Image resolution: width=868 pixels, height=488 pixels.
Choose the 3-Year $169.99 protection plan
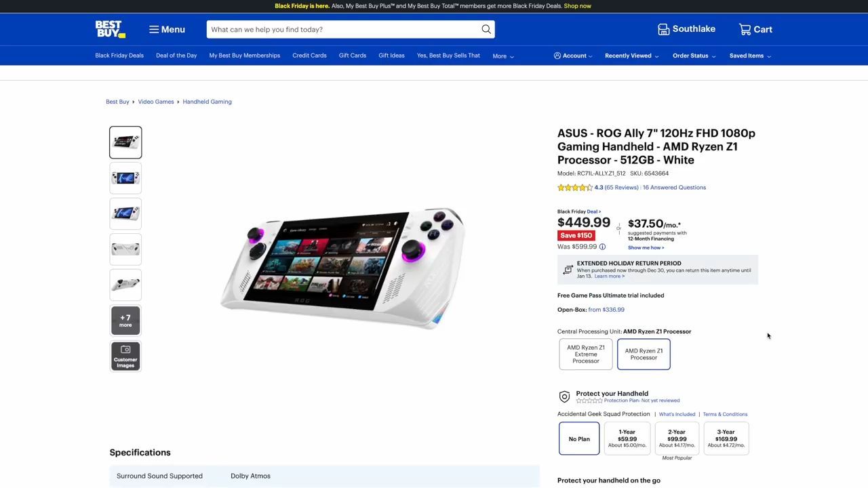point(726,439)
